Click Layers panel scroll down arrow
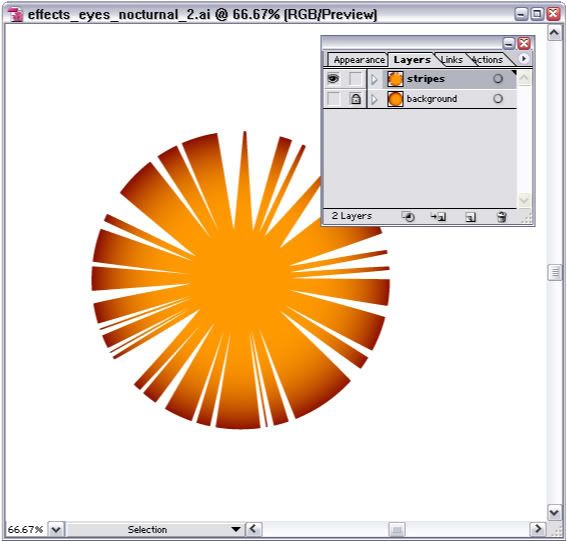The height and width of the screenshot is (541, 567). click(x=524, y=200)
